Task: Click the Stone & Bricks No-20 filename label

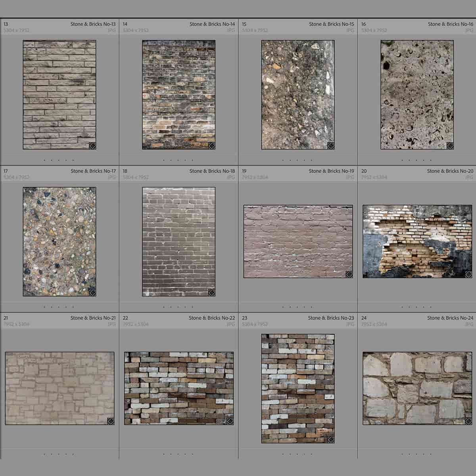Action: tap(450, 171)
